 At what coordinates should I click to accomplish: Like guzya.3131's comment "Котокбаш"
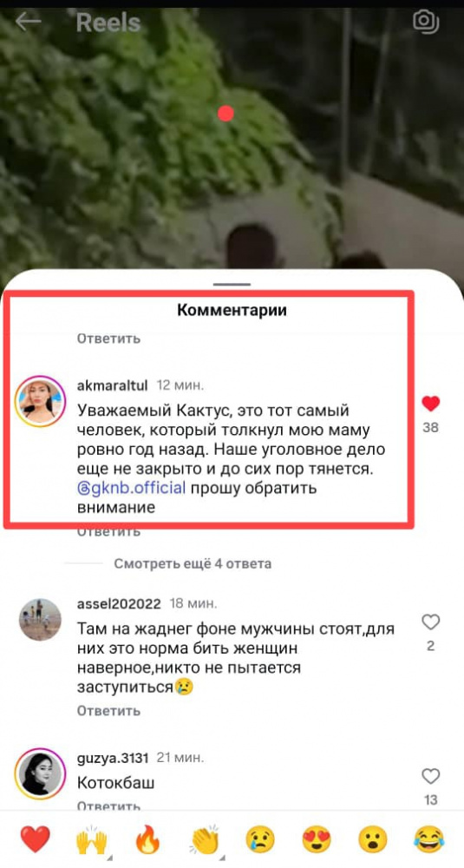click(430, 777)
